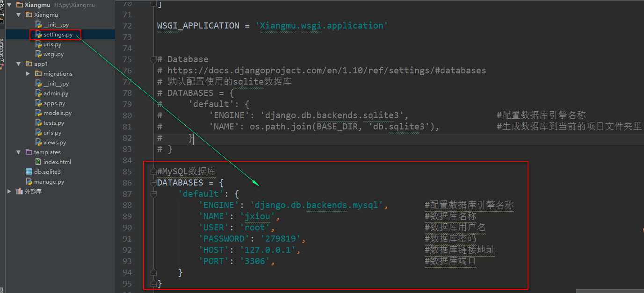This screenshot has width=644, height=293.
Task: Click the index.html file icon
Action: 39,162
